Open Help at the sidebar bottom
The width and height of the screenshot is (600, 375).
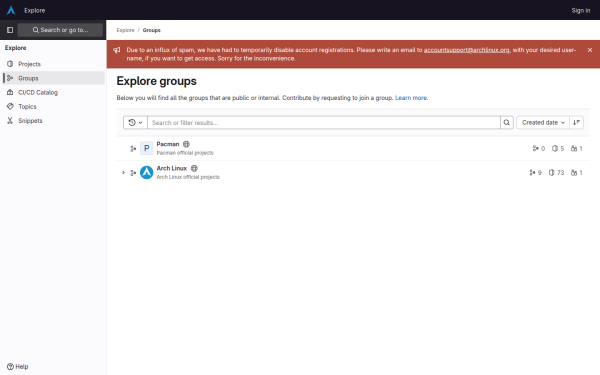[x=18, y=367]
